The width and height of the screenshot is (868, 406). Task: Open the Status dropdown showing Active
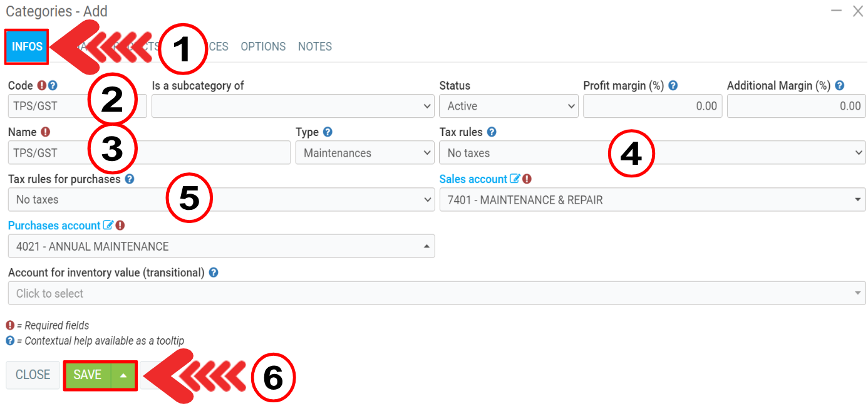tap(508, 106)
